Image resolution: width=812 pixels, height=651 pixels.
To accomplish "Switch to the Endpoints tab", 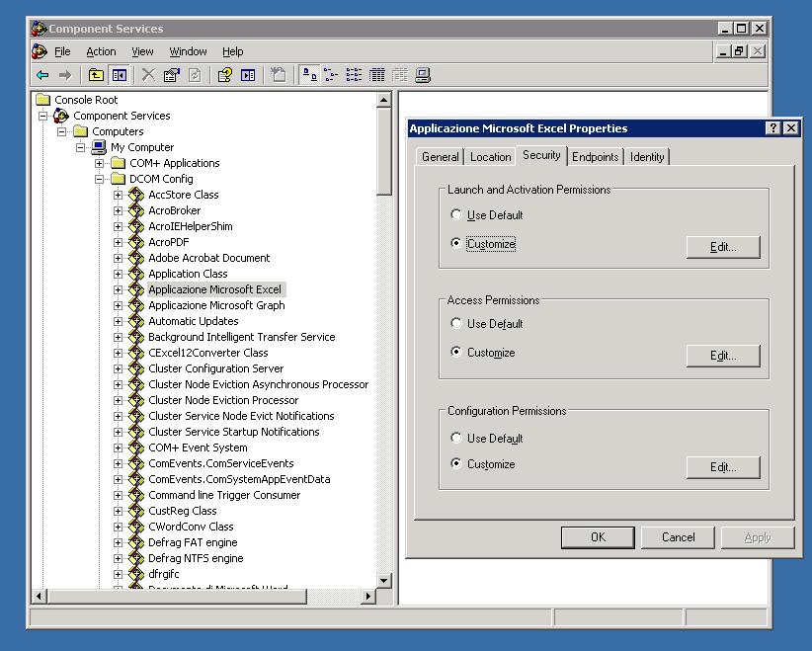I will [x=595, y=156].
